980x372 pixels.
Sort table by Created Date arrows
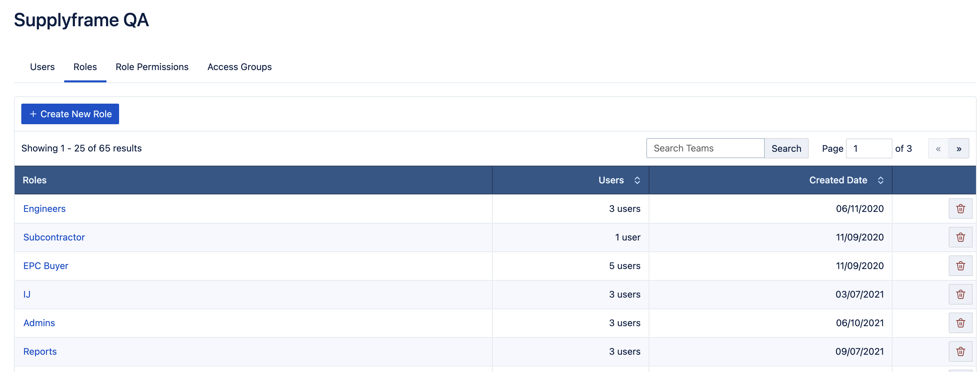point(880,180)
